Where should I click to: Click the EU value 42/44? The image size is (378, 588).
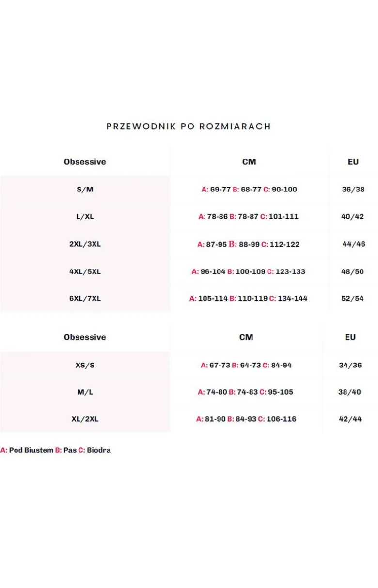350,419
